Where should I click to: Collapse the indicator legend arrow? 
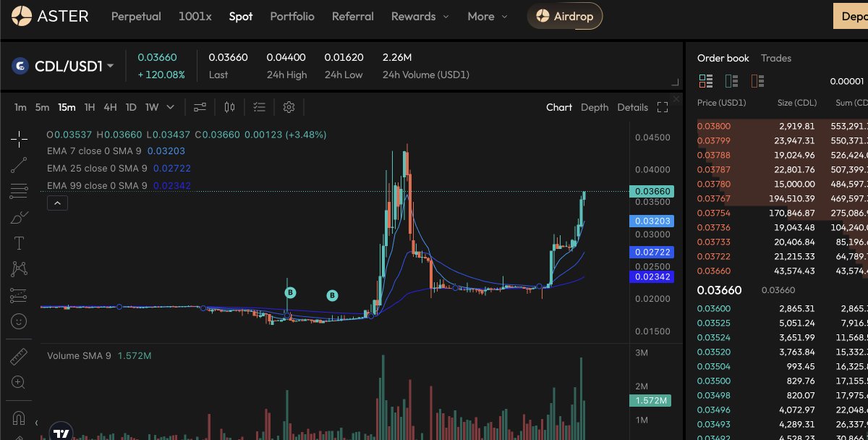pyautogui.click(x=57, y=203)
